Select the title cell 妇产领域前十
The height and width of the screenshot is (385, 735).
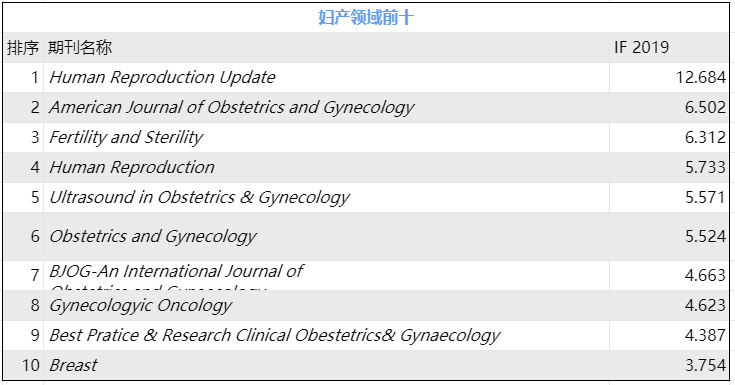366,18
